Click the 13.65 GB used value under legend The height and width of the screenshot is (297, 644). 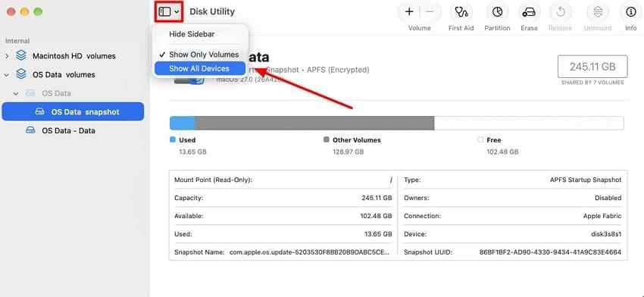point(192,152)
